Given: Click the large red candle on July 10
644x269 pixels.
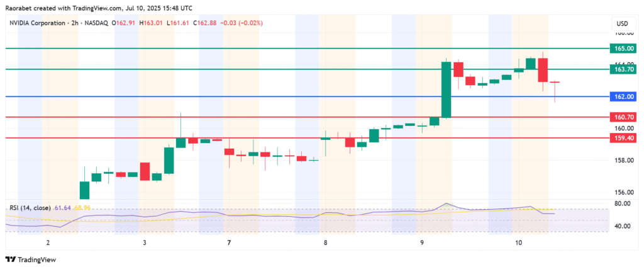Looking at the screenshot, I should 543,70.
